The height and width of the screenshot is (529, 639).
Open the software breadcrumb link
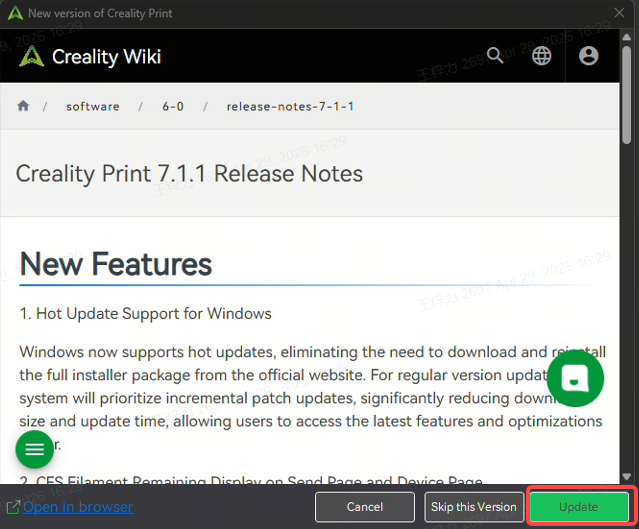[x=93, y=106]
